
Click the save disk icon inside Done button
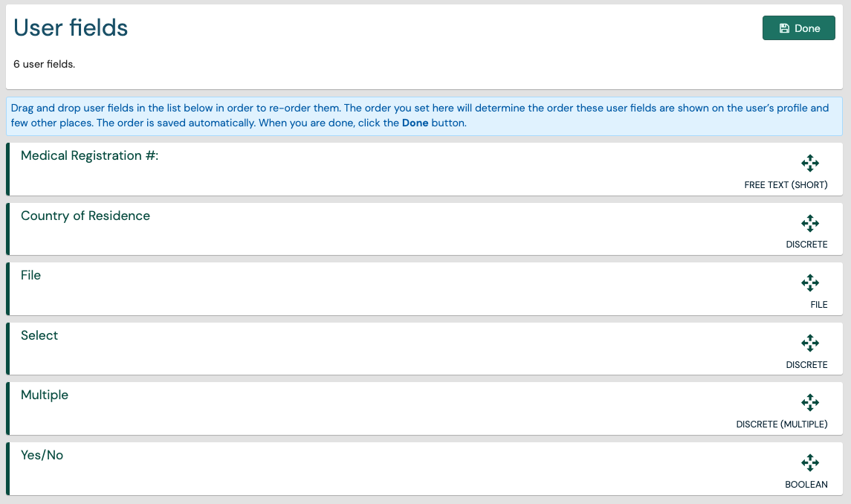pos(783,28)
